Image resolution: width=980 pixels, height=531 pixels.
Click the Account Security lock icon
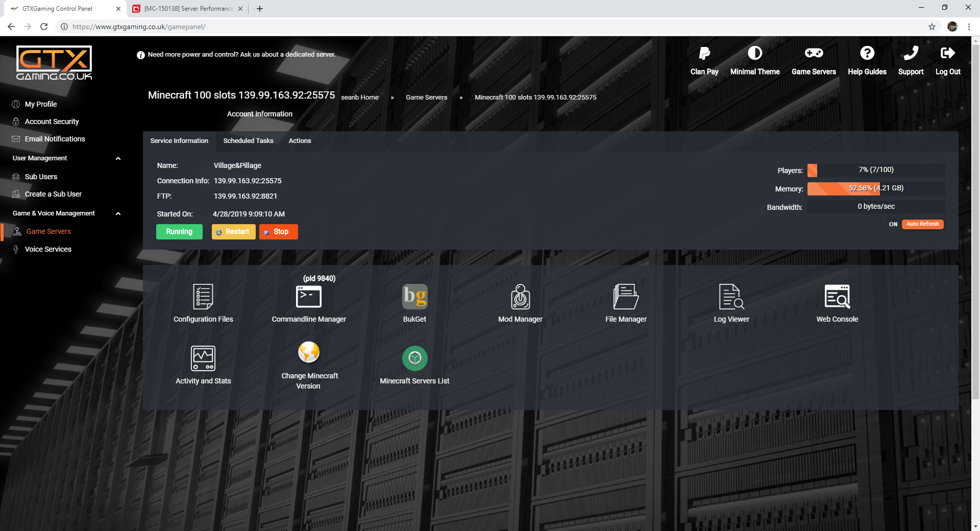16,122
